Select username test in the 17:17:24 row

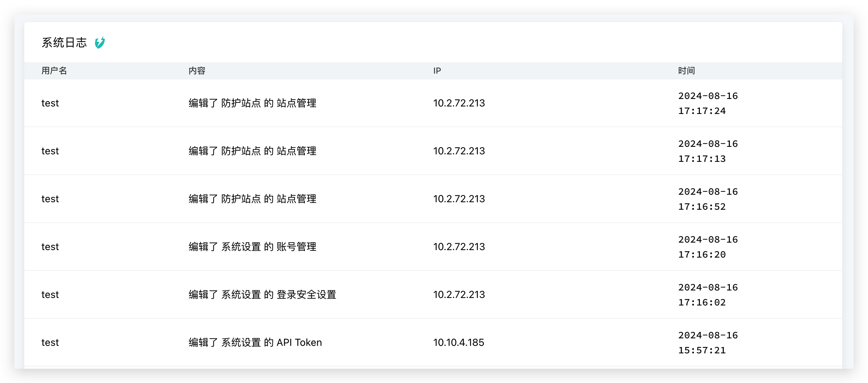50,103
